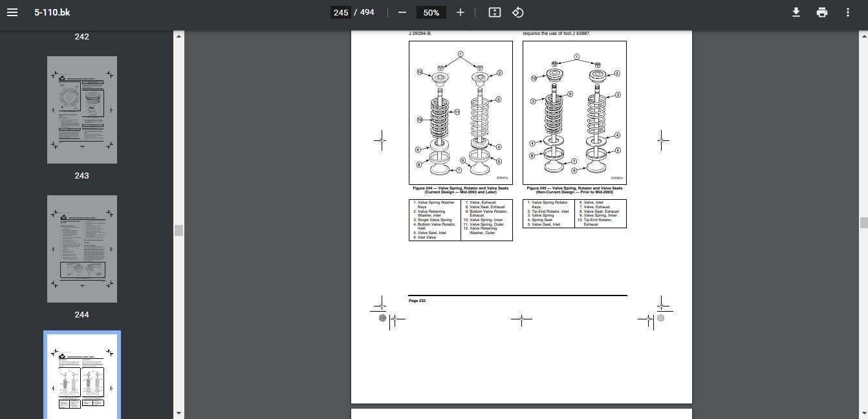868x419 pixels.
Task: Open the more actions three-dot menu
Action: tap(848, 12)
